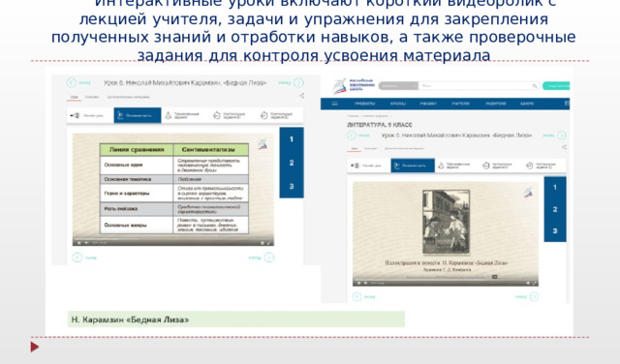Click icon at right end of blue navigation bar

567,104
